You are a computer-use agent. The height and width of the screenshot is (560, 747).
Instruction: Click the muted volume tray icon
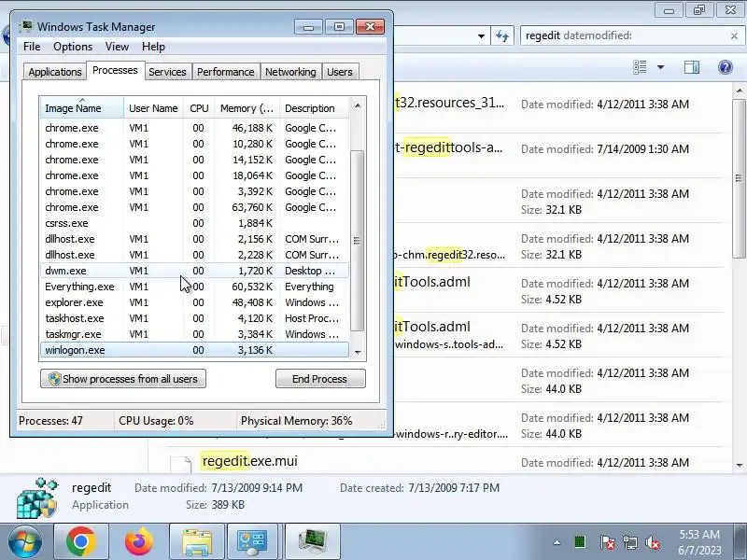653,542
